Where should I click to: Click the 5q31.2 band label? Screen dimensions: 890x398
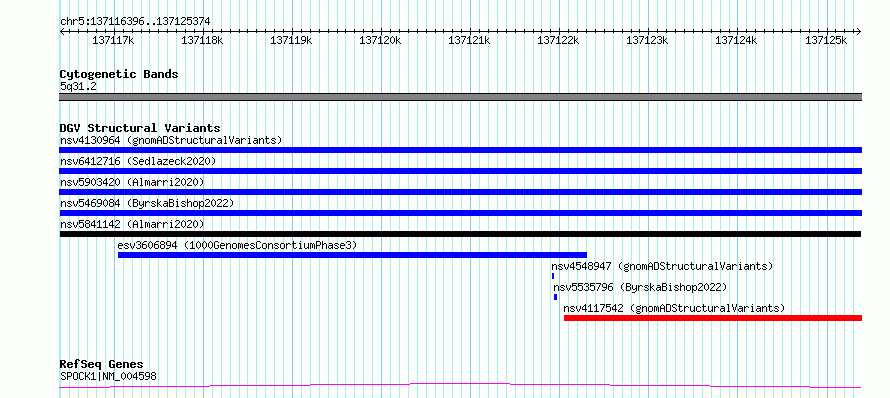click(x=78, y=86)
